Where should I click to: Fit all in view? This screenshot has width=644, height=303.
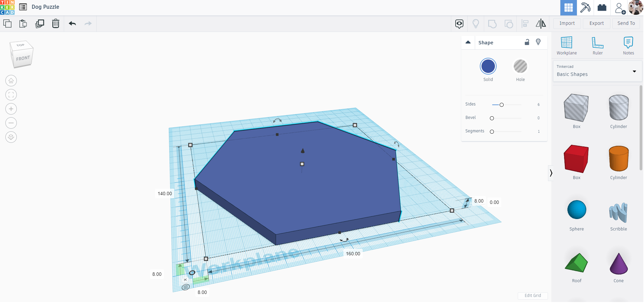11,95
